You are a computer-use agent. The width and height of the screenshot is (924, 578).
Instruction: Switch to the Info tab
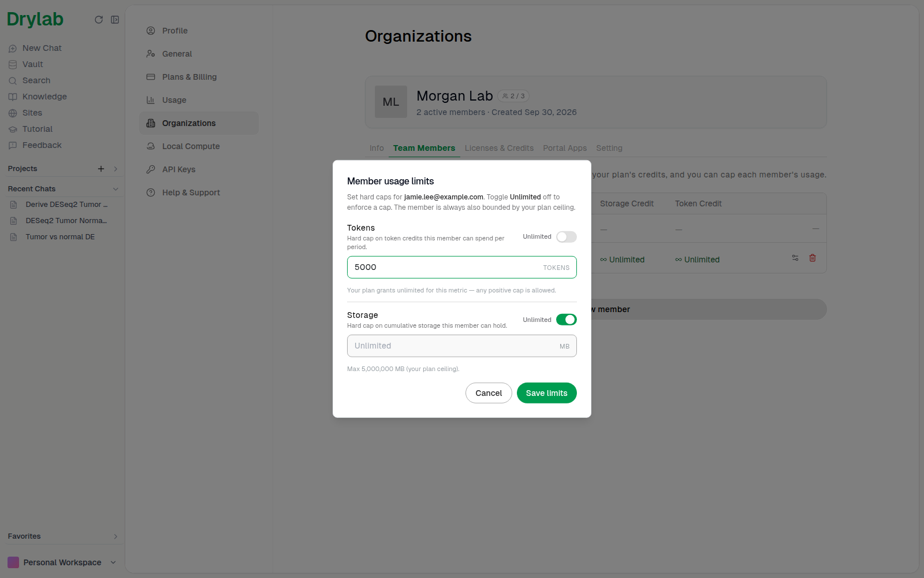click(x=377, y=148)
